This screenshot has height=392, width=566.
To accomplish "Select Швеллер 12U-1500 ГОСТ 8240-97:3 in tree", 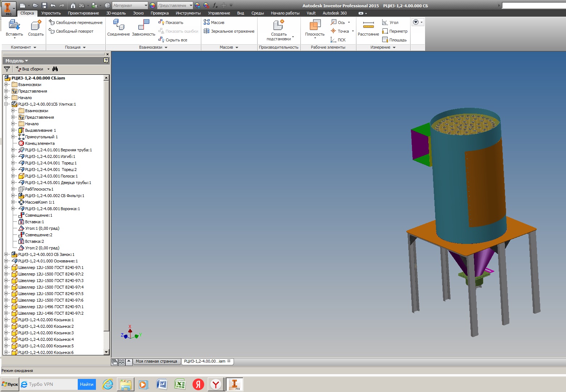I will pos(51,281).
